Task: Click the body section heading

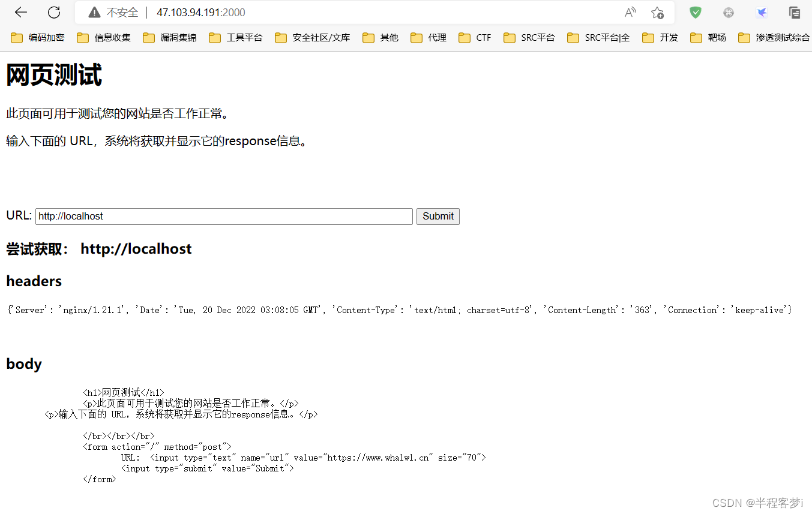Action: pyautogui.click(x=24, y=364)
